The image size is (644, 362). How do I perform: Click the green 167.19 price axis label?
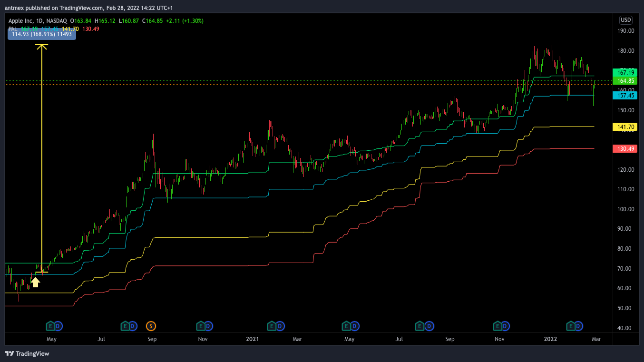(x=625, y=73)
